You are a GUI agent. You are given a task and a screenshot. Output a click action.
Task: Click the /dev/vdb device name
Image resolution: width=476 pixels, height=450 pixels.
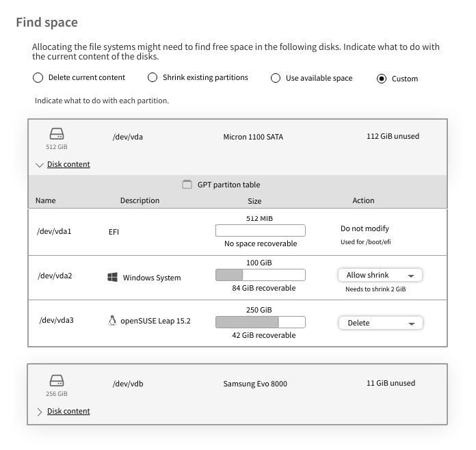(128, 384)
